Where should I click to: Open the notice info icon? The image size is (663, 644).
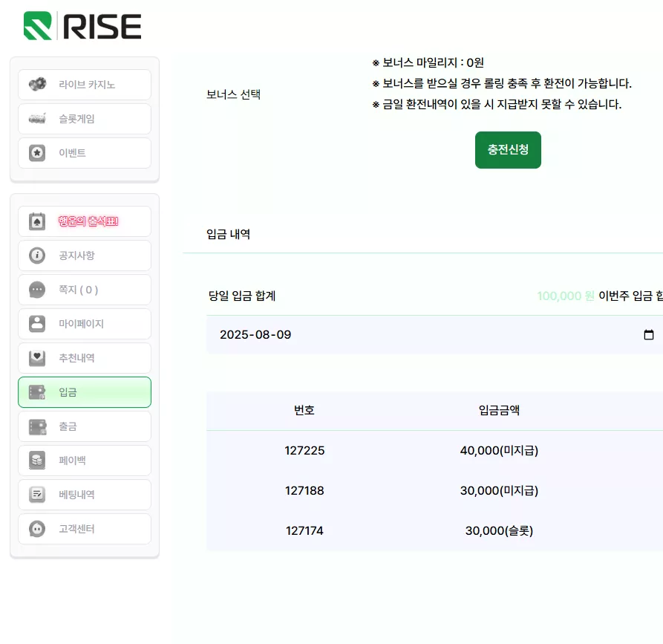point(37,256)
